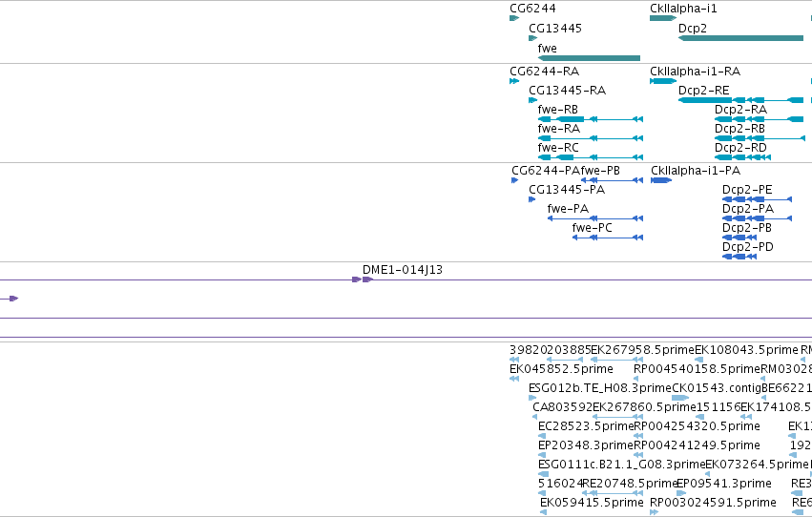Select the ESG012b.TE_H08.3prime EST
The width and height of the screenshot is (812, 517).
tap(532, 398)
